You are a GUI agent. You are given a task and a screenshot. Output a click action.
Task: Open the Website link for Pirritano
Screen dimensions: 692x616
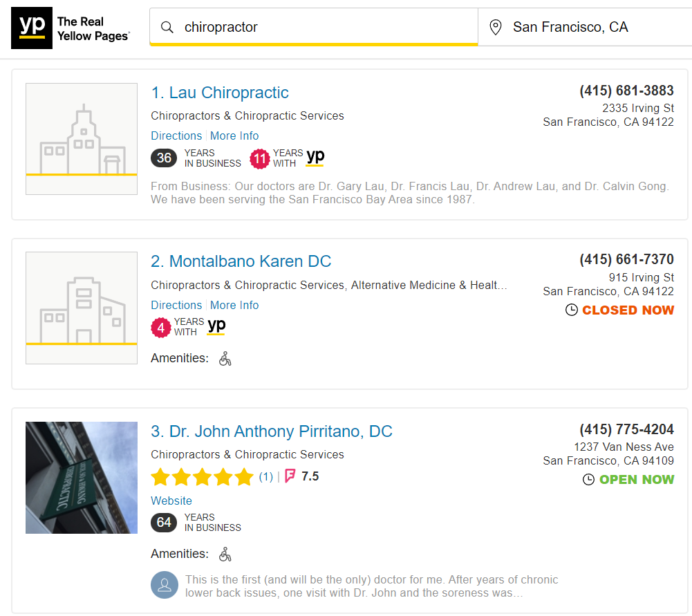coord(171,501)
